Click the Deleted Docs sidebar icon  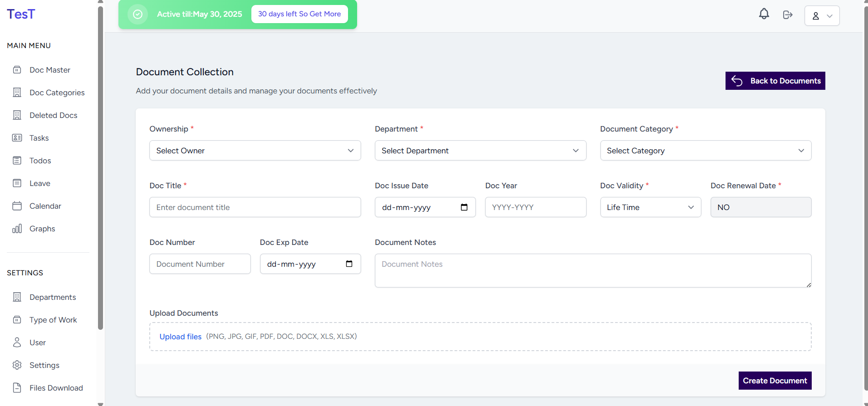pyautogui.click(x=17, y=115)
